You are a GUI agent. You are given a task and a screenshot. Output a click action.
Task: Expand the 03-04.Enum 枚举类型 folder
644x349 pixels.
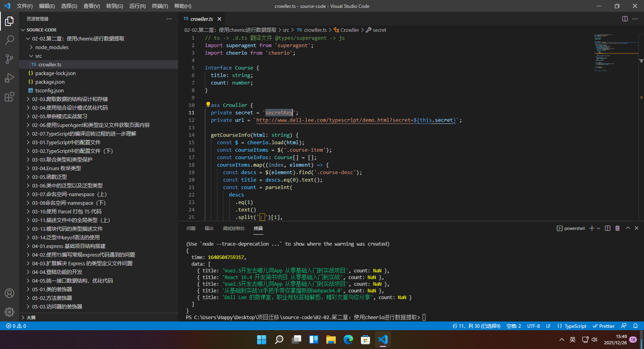click(x=98, y=168)
